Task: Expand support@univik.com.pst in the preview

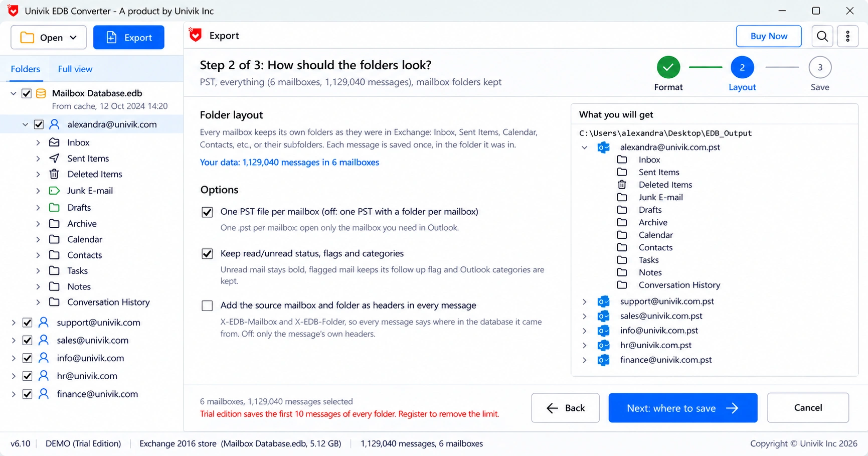Action: pos(585,301)
